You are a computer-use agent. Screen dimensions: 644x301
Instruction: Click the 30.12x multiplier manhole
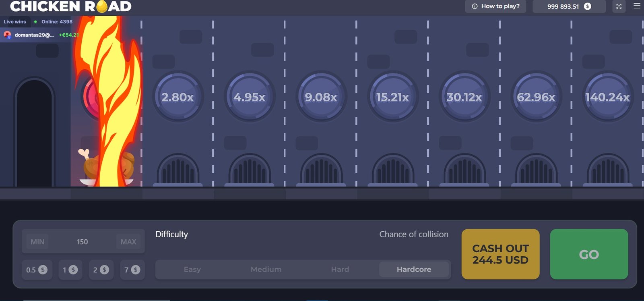[464, 97]
